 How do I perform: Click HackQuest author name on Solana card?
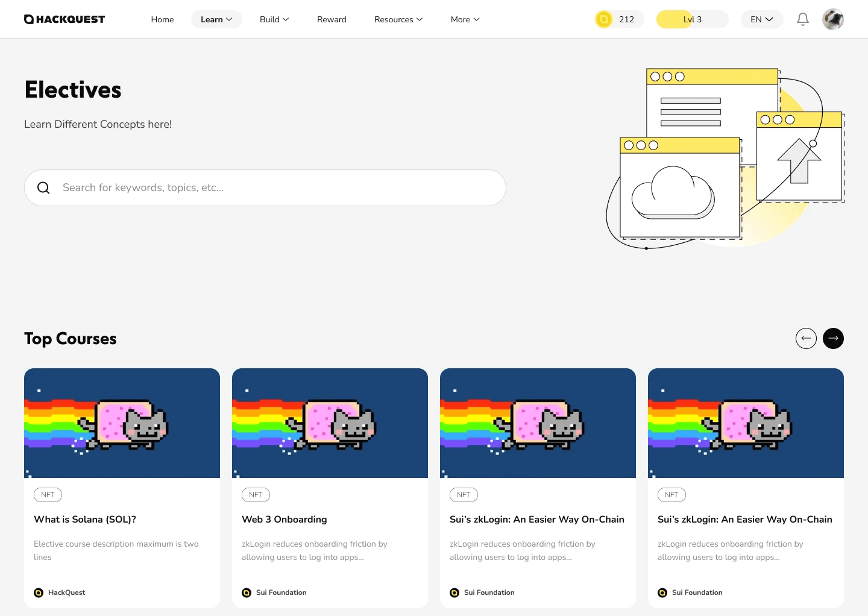[x=66, y=592]
